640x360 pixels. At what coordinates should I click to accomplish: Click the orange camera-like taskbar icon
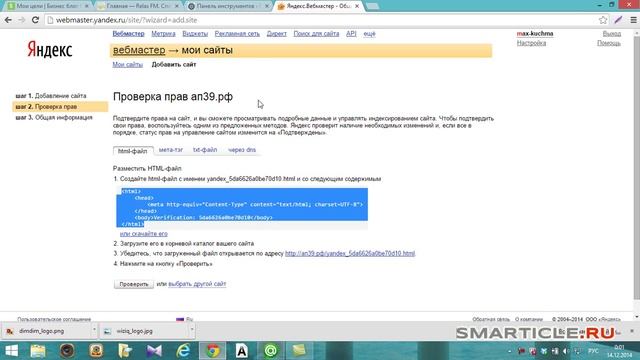[x=96, y=351]
